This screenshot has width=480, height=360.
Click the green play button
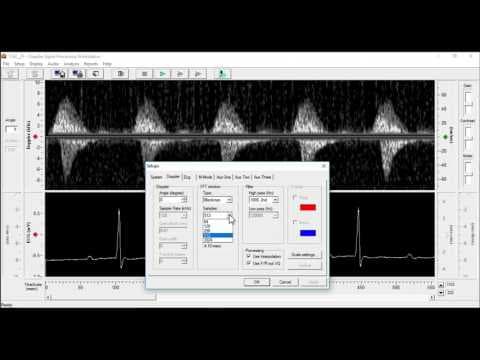point(162,74)
